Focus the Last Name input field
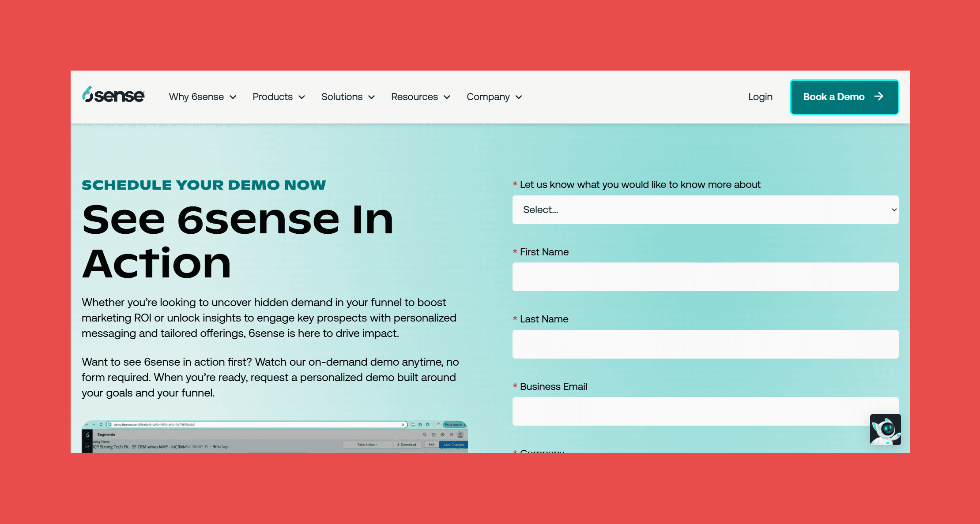Screen dimensions: 980x524 (x=705, y=344)
